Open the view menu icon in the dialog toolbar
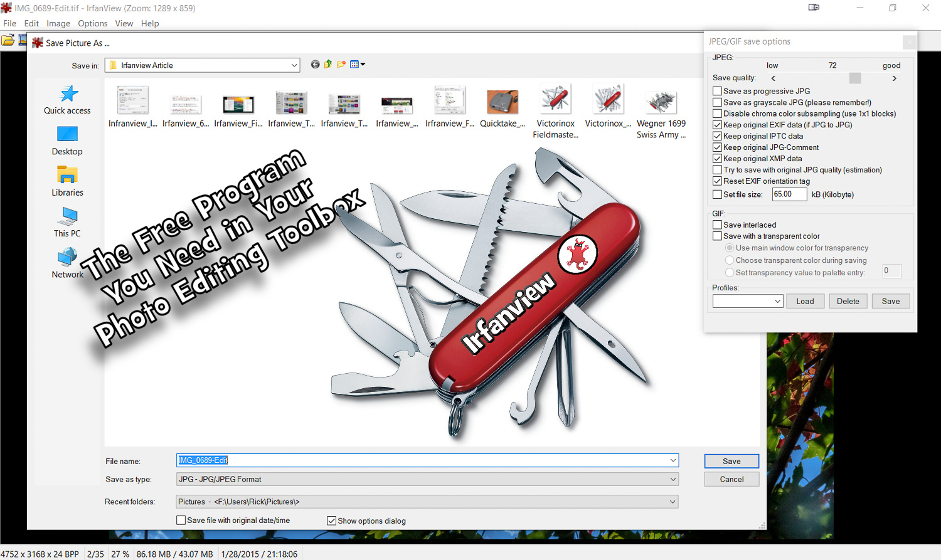 (358, 65)
